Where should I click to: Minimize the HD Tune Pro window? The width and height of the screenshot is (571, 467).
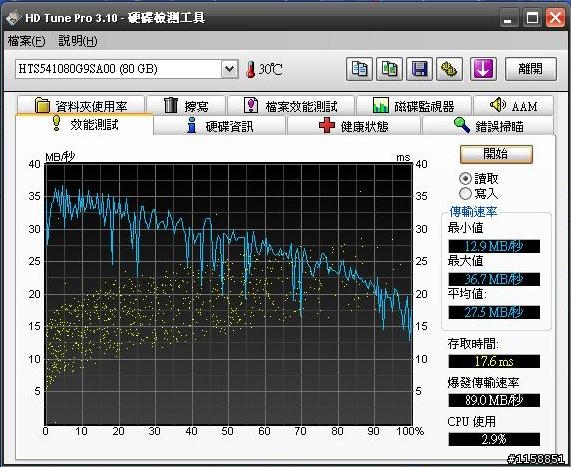coord(508,18)
